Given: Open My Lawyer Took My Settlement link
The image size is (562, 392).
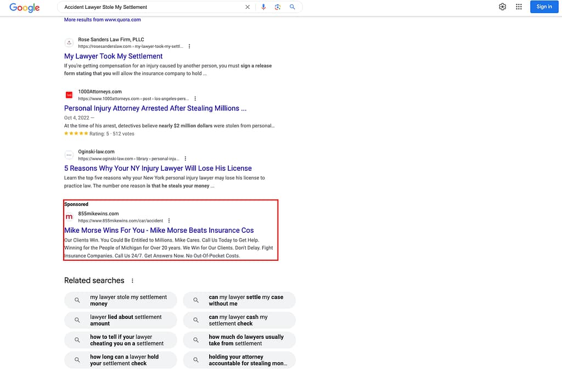Looking at the screenshot, I should (x=113, y=57).
